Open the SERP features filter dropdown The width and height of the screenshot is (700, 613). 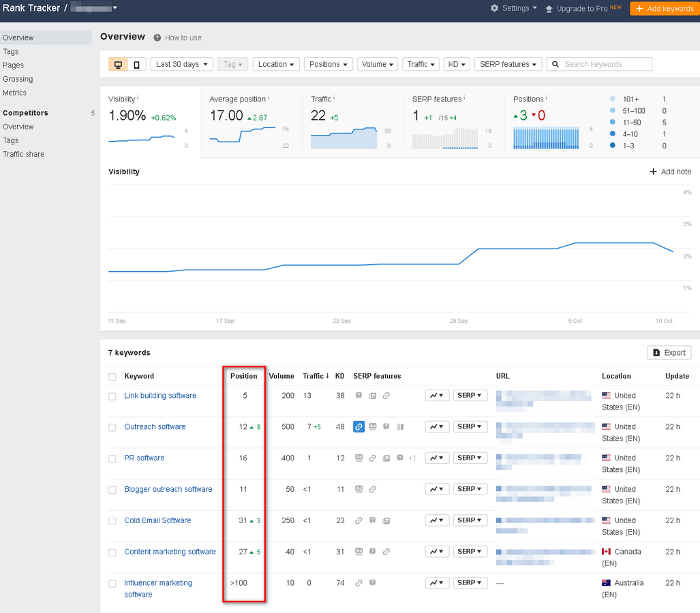tap(508, 64)
